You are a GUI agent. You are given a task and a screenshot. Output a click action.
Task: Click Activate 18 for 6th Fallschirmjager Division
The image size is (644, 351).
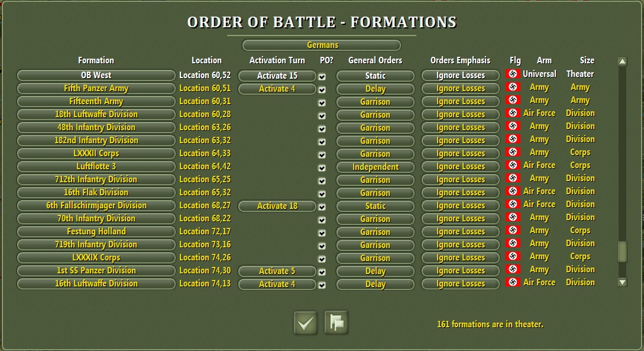(276, 206)
